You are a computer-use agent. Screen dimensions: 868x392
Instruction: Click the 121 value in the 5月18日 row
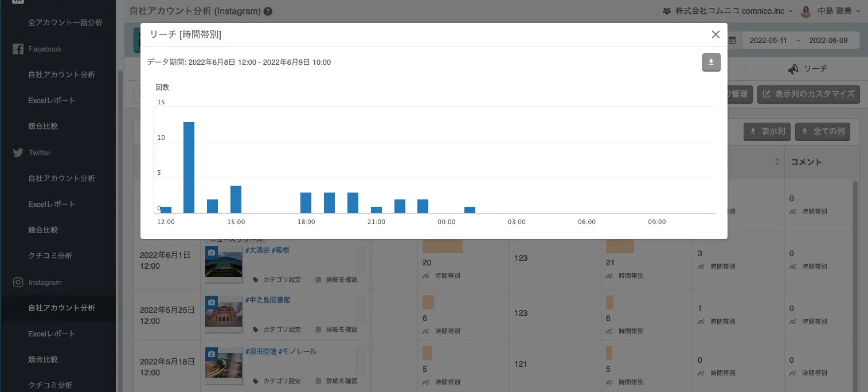pos(521,364)
